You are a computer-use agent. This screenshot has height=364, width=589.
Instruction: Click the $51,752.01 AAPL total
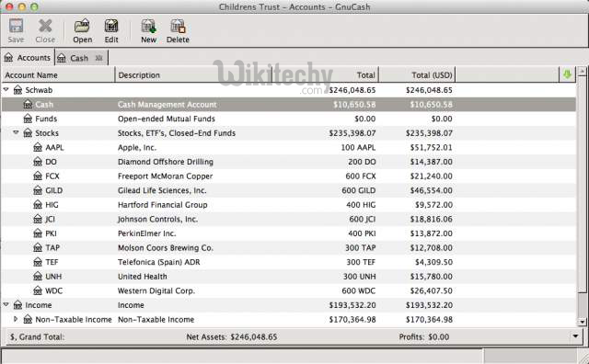(432, 147)
